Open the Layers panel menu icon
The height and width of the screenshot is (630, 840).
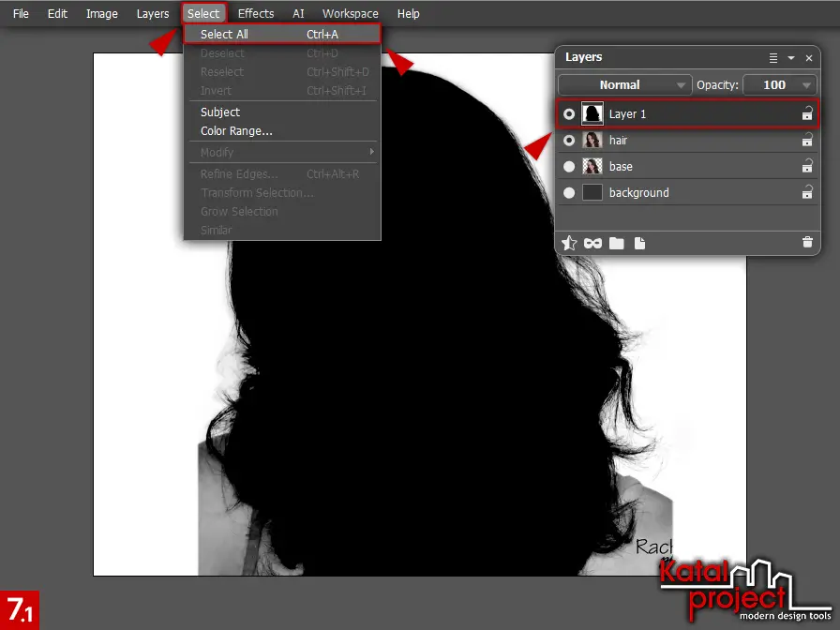773,57
